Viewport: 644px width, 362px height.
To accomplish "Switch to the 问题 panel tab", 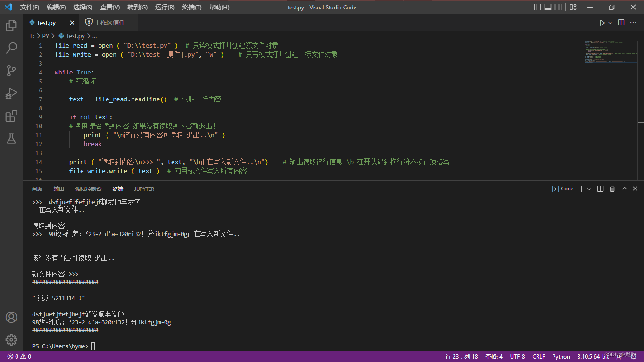I will click(37, 189).
